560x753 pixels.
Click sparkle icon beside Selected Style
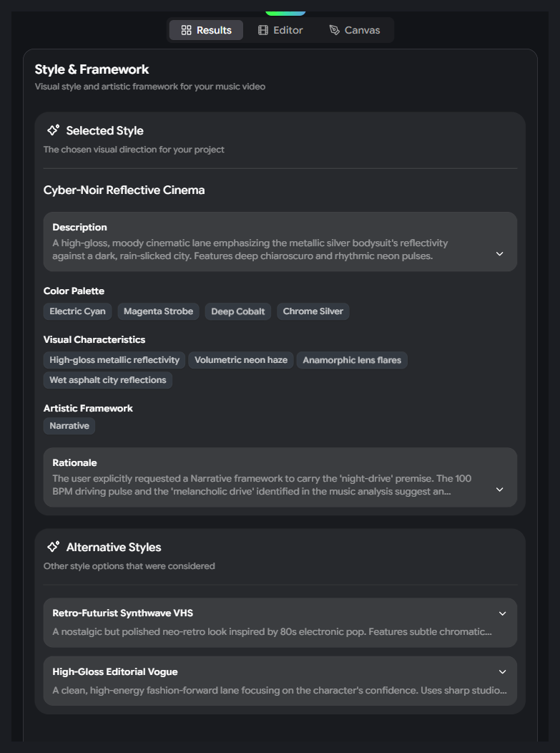tap(53, 130)
